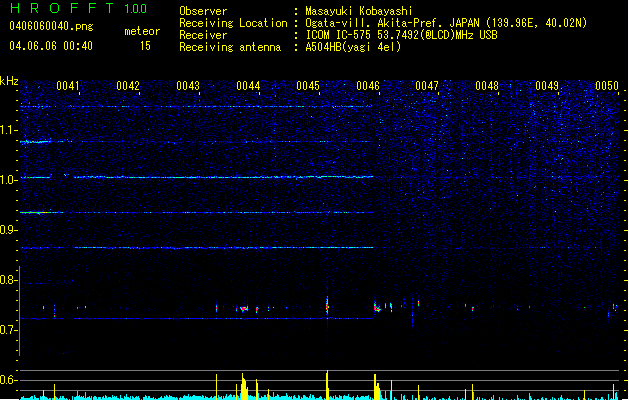Click the 0.7 kHz axis label

pos(8,330)
